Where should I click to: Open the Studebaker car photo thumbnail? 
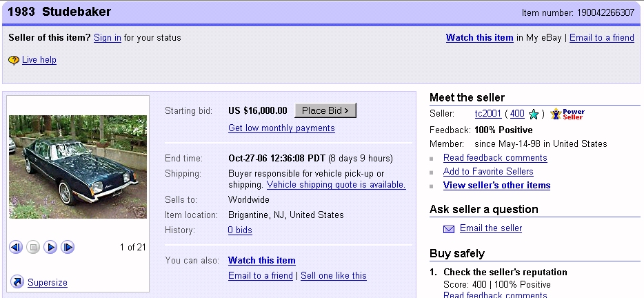(77, 166)
